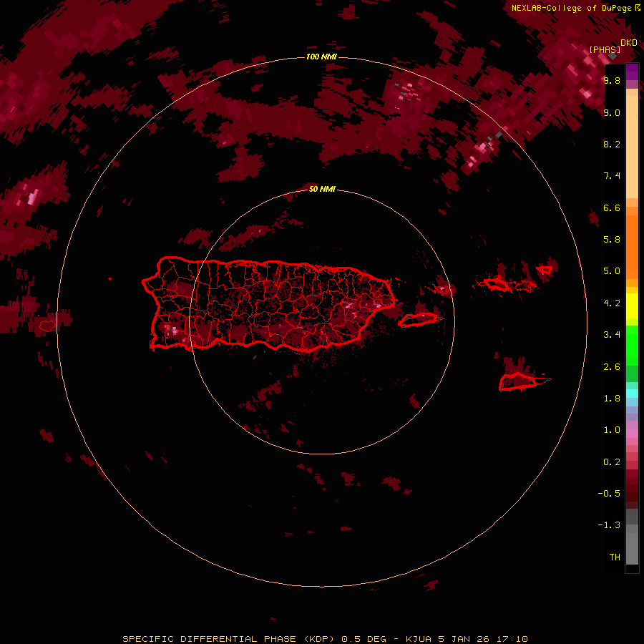Select the 1.8 value on the color scale
Image resolution: width=644 pixels, height=644 pixels.
[x=612, y=399]
